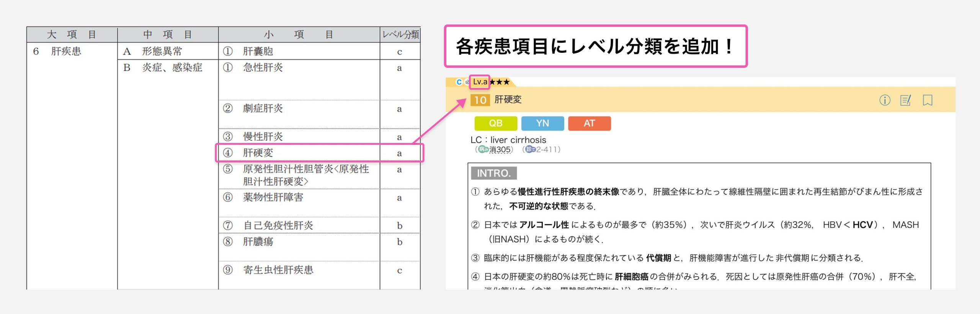
Task: Follow the 消305 reference link
Action: coord(500,150)
